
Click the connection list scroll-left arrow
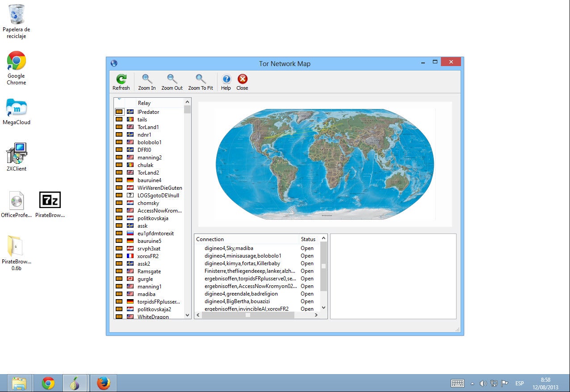(x=198, y=315)
